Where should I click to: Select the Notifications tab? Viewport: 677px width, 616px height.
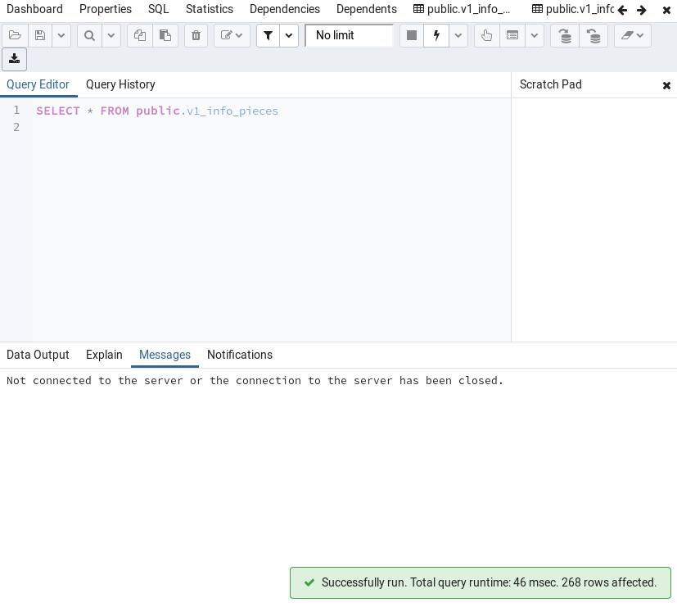pyautogui.click(x=239, y=355)
